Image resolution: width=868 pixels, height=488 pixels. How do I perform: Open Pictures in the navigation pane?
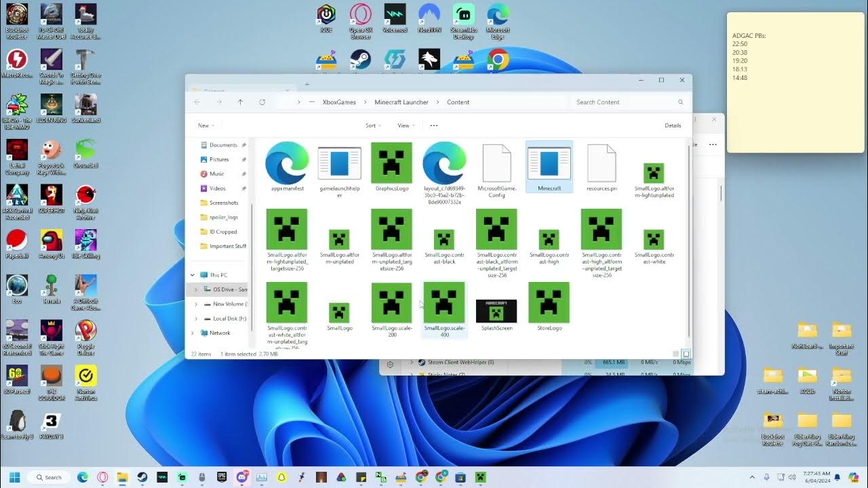(x=219, y=159)
